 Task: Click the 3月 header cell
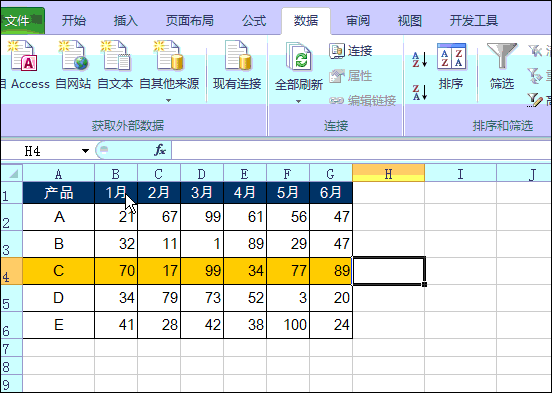coord(202,193)
